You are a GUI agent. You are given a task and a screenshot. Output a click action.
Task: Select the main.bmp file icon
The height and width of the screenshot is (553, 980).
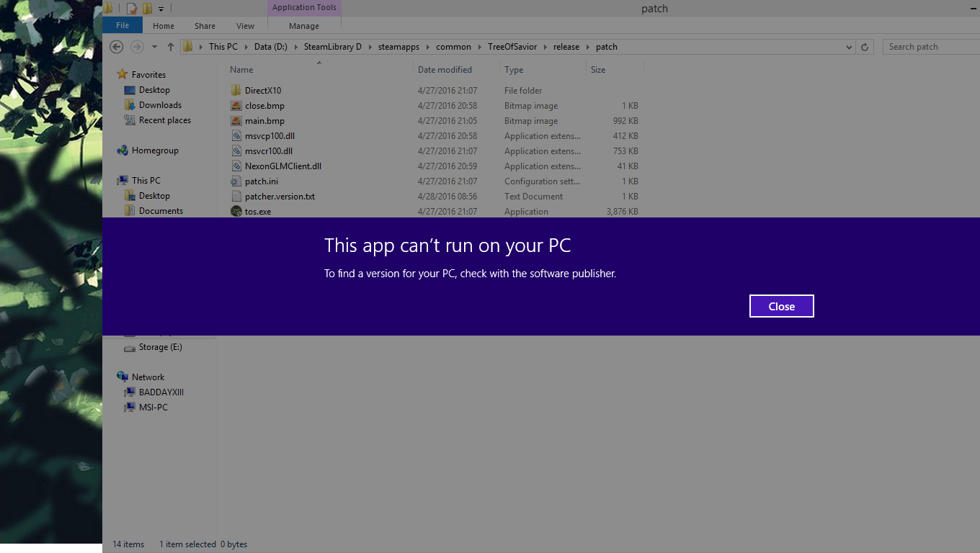(x=236, y=121)
